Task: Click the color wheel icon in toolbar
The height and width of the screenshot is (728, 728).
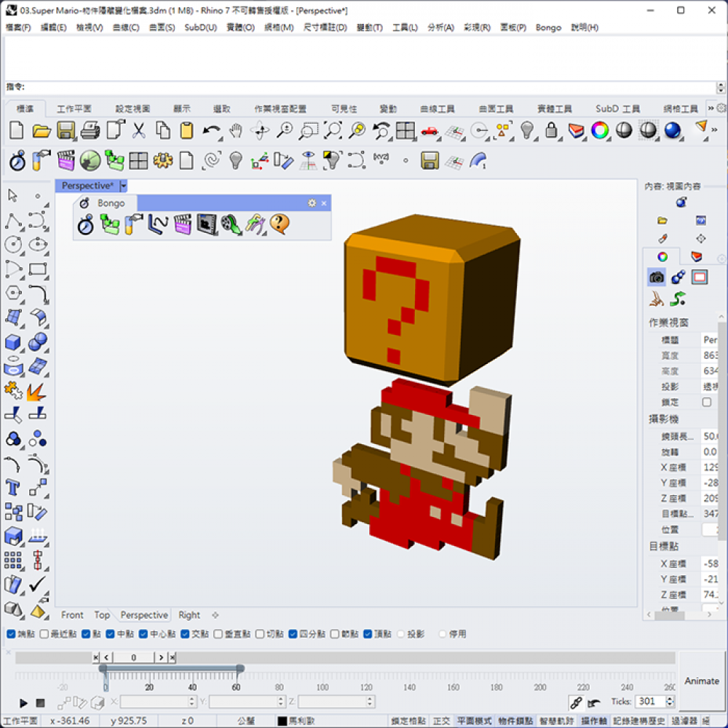Action: (599, 131)
